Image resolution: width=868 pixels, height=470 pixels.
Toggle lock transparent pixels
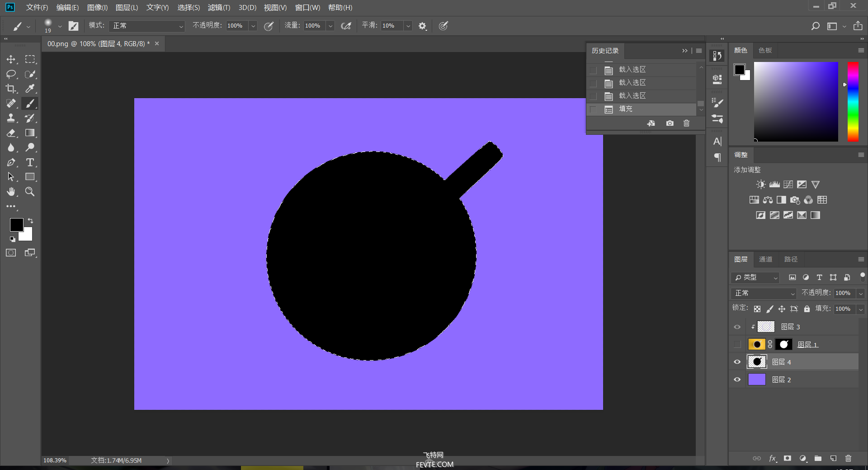click(x=757, y=309)
